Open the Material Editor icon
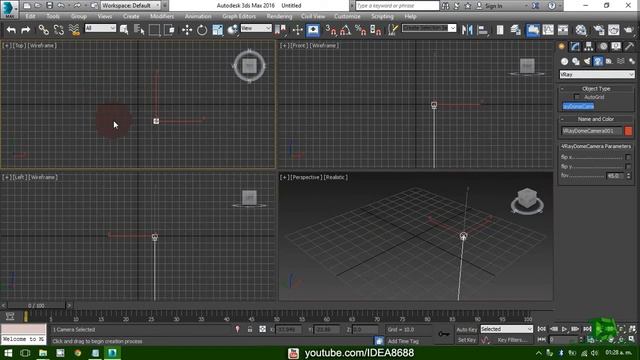 pyautogui.click(x=581, y=30)
